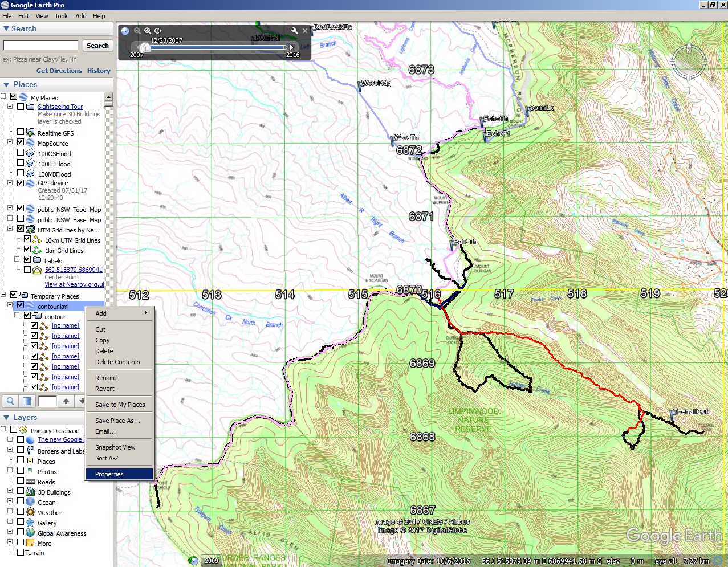Click the 100MBFlood overlay icon
The height and width of the screenshot is (567, 728).
[x=30, y=174]
